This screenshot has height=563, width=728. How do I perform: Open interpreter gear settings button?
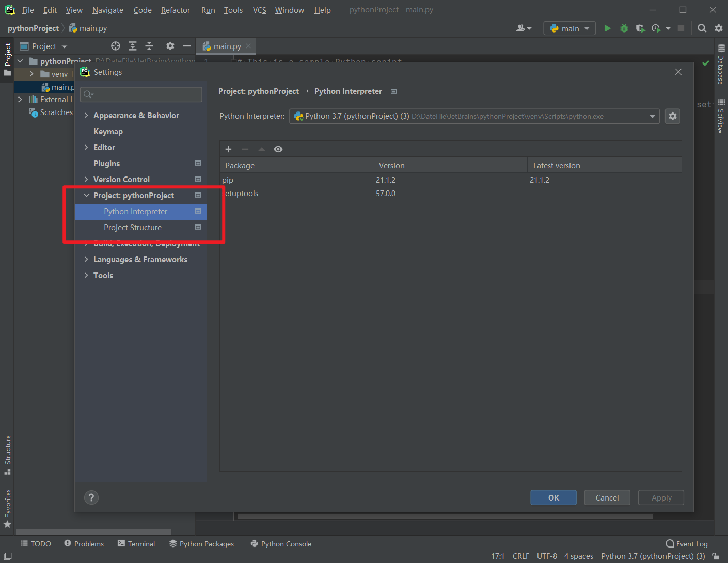click(672, 116)
